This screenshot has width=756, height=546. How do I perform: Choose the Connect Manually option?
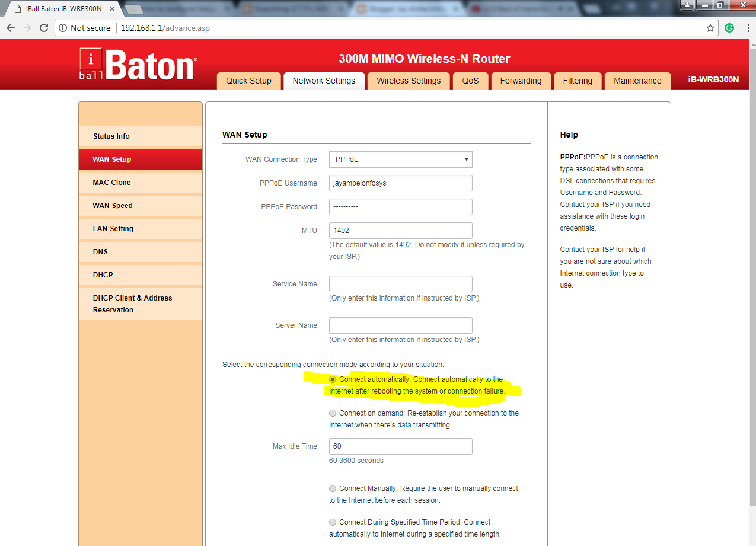(333, 488)
